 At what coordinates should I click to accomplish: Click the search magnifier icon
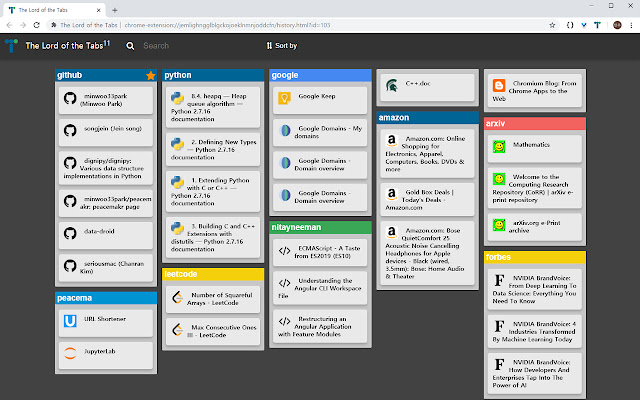click(x=130, y=46)
